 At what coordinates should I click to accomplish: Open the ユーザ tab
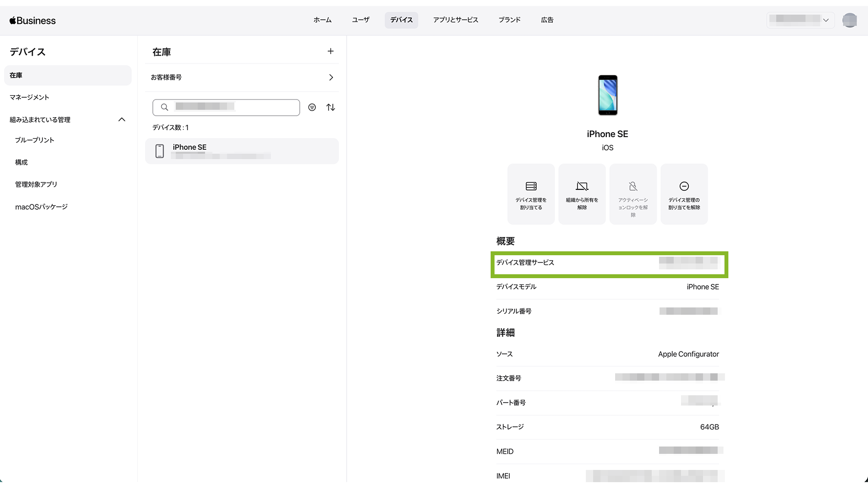tap(360, 20)
